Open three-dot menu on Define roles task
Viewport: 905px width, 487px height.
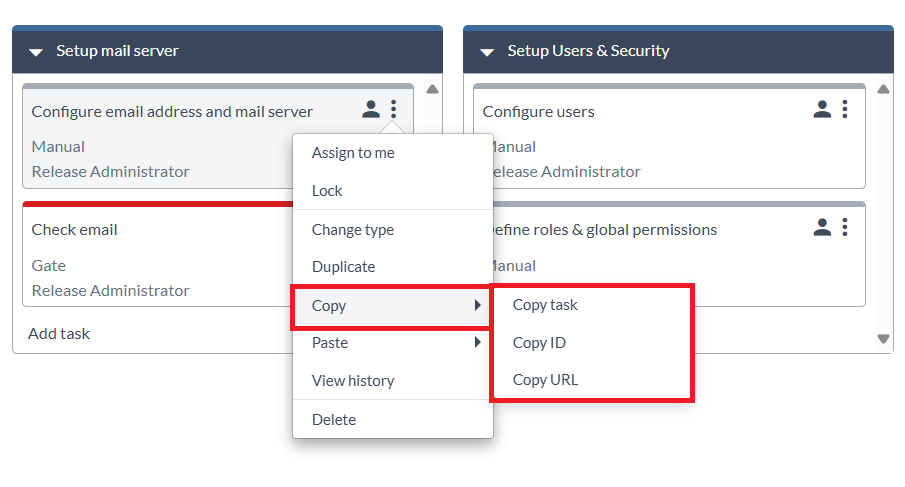845,228
